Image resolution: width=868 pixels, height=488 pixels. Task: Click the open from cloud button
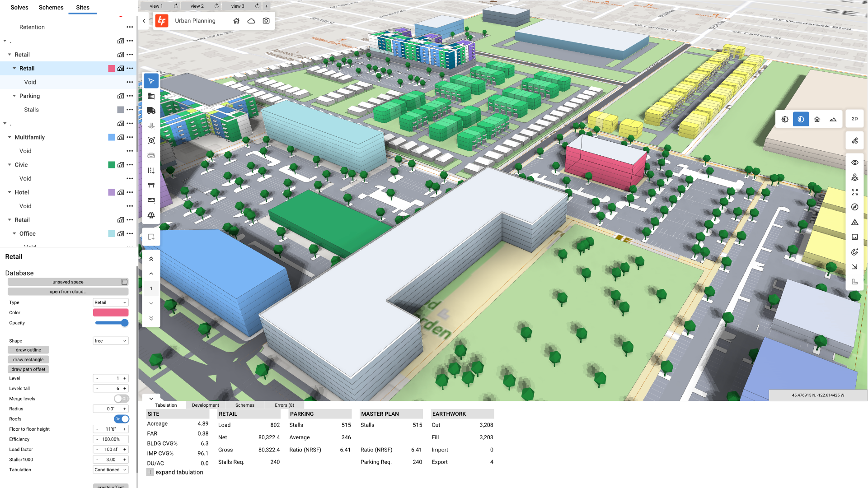click(x=68, y=292)
